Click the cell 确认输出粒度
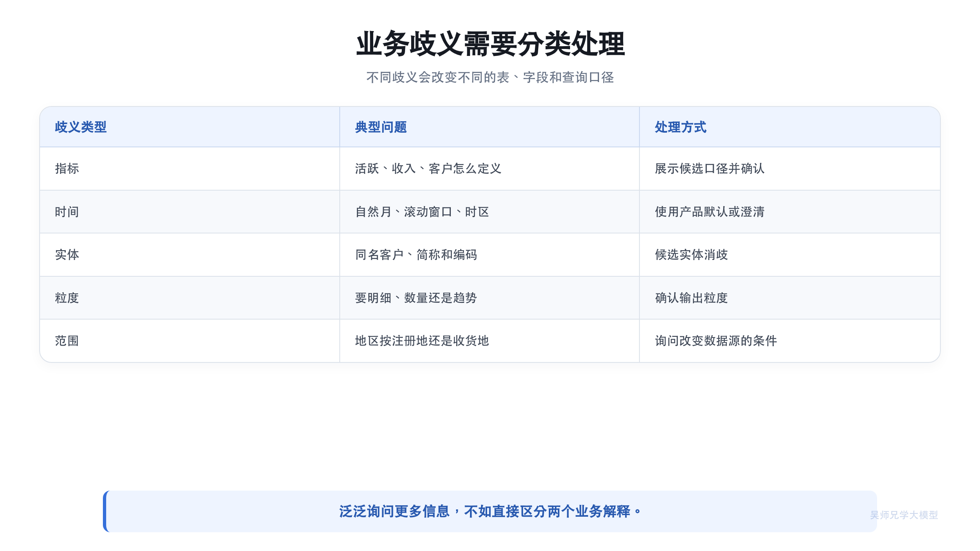This screenshot has width=980, height=551. point(790,298)
